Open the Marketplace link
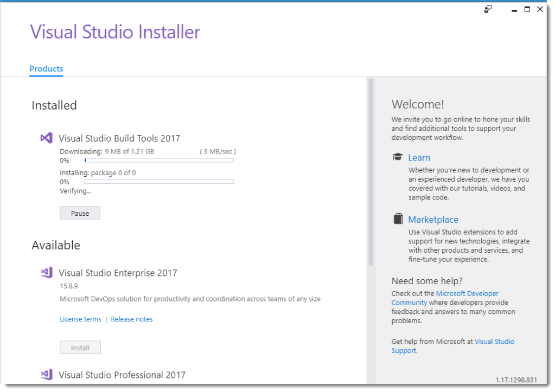The image size is (555, 392). 433,220
